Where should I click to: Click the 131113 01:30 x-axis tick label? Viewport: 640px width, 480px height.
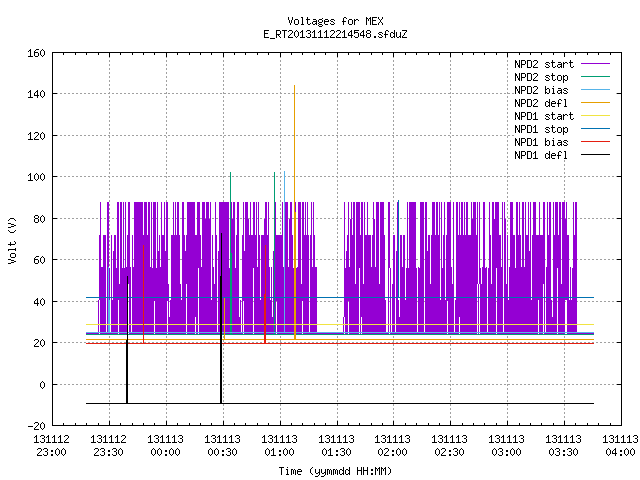(x=336, y=446)
